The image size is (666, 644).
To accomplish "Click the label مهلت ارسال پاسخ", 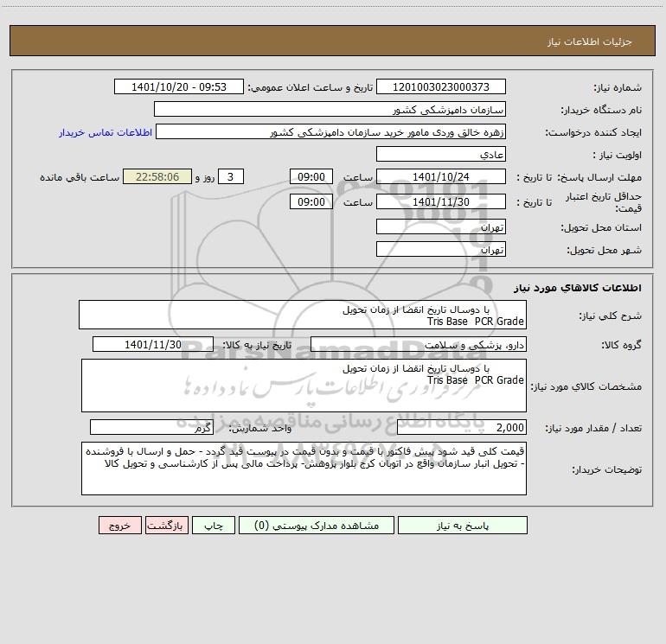I will (601, 177).
